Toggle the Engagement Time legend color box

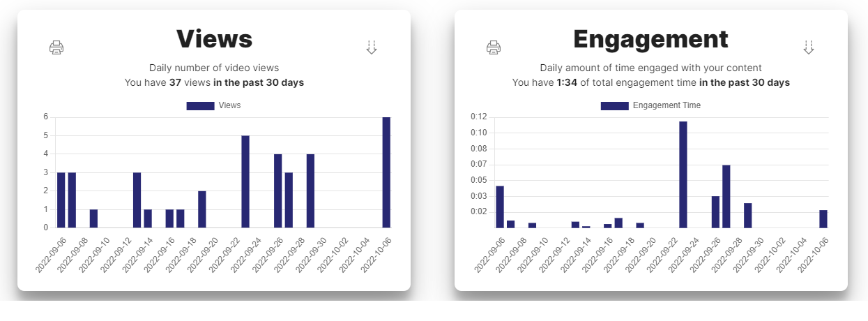[x=614, y=105]
